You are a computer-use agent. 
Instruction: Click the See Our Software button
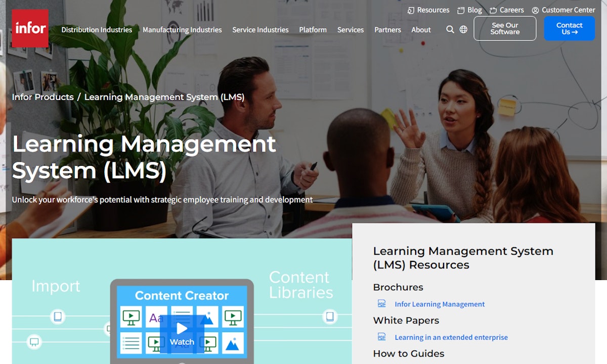click(x=505, y=28)
